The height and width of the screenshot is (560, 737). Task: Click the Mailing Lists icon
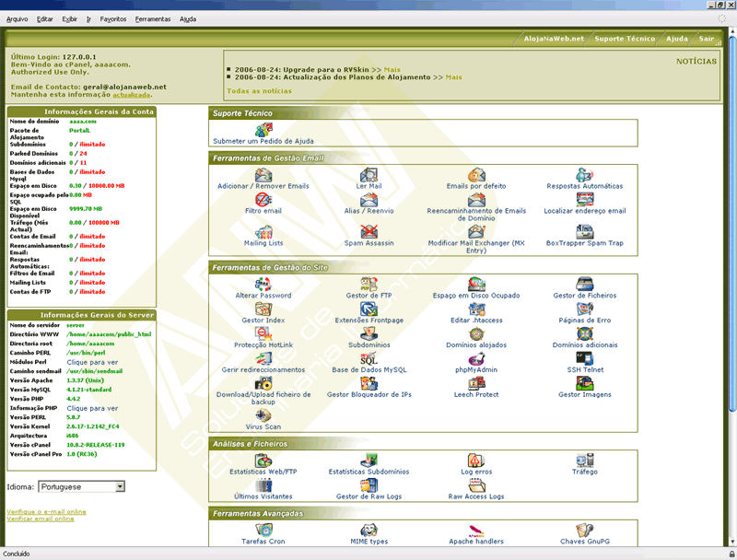click(263, 231)
